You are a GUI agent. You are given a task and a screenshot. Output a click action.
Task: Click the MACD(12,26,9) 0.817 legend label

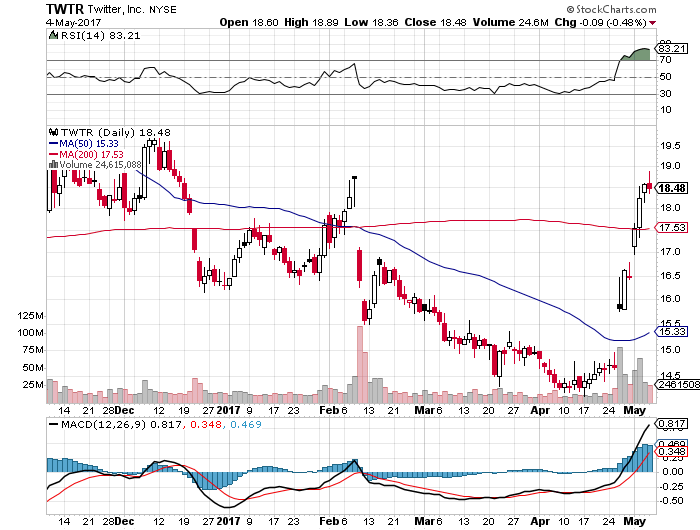(121, 425)
